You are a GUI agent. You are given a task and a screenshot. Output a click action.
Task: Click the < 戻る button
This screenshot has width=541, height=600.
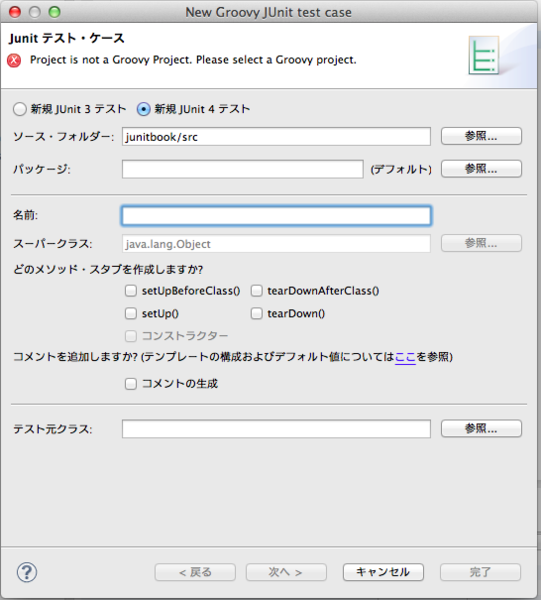pos(195,572)
